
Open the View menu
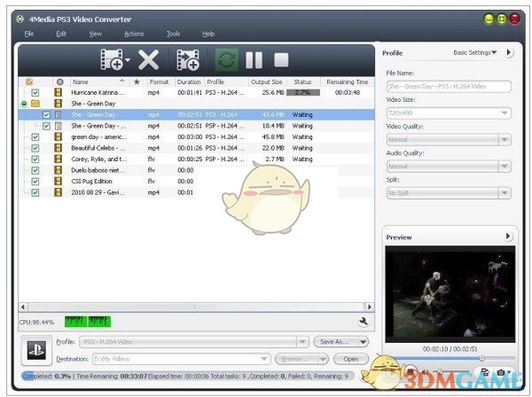[x=96, y=34]
